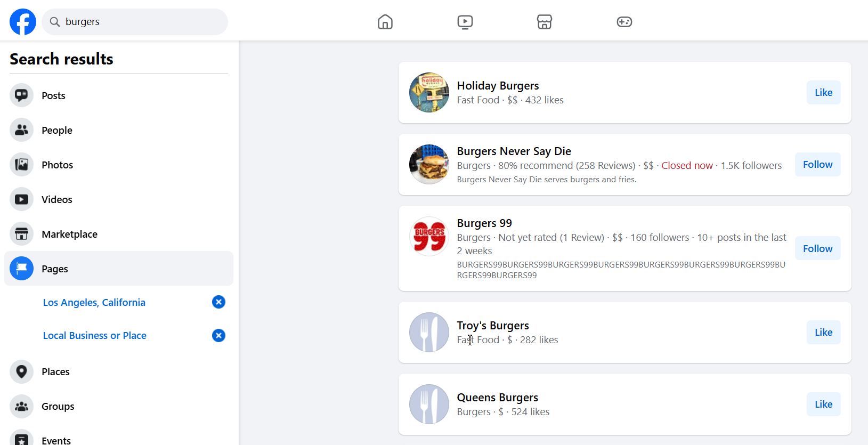Switch to Photos results
The image size is (868, 445).
pos(119,165)
